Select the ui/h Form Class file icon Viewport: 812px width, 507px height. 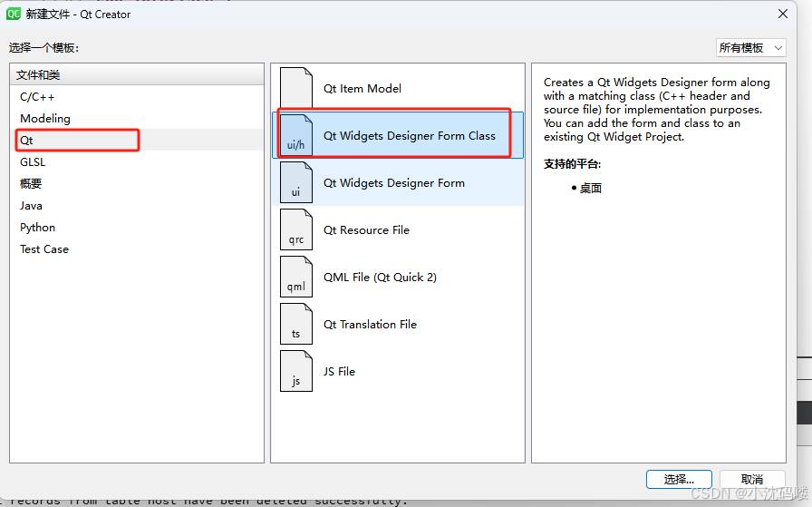296,136
